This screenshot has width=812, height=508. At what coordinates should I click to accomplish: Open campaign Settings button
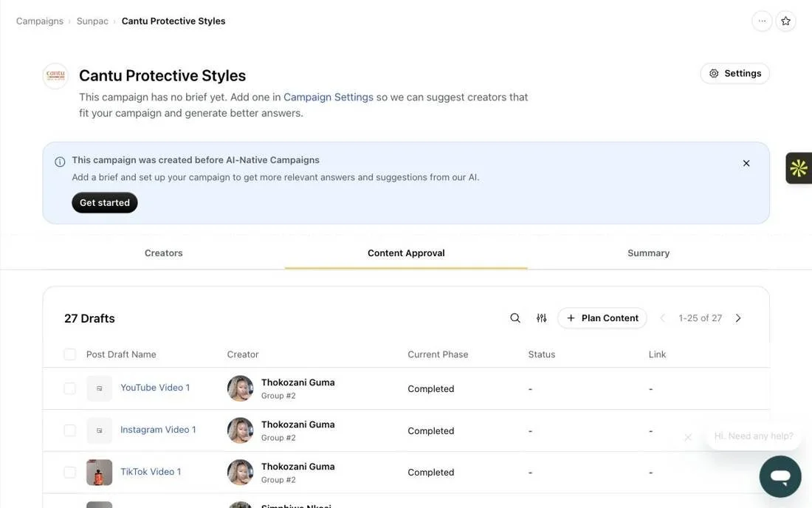pyautogui.click(x=734, y=74)
